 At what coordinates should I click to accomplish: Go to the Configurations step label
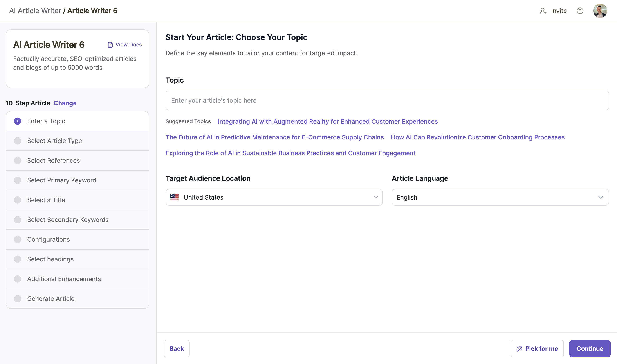48,239
